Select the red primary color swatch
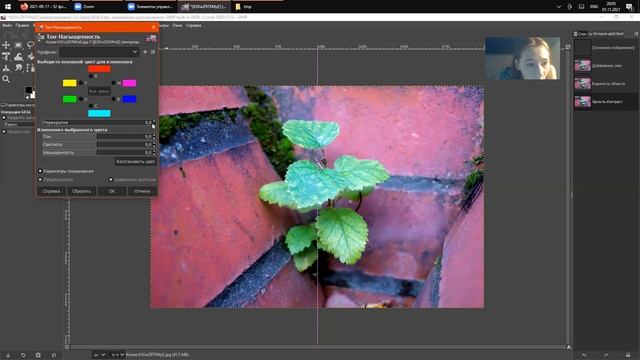Screen dimensions: 640x360 click(99, 69)
